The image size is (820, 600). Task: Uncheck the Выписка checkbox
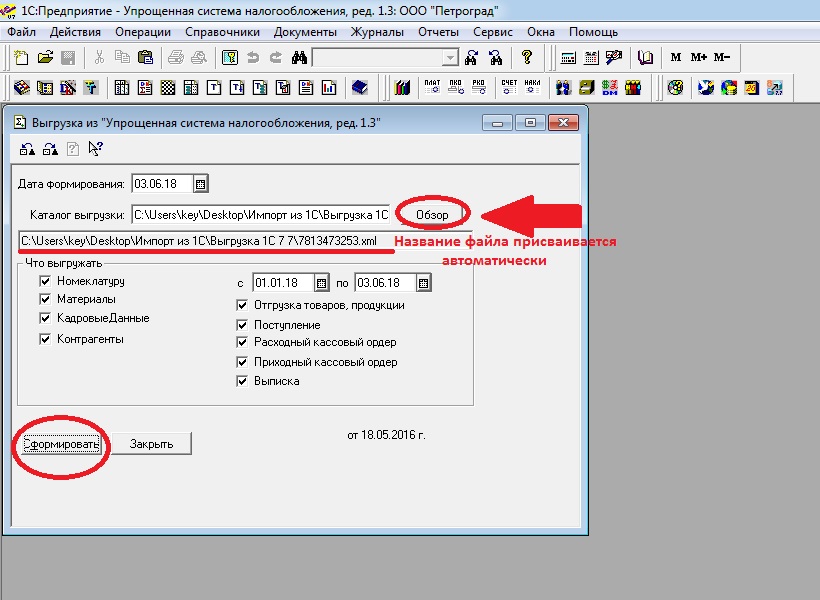(242, 381)
